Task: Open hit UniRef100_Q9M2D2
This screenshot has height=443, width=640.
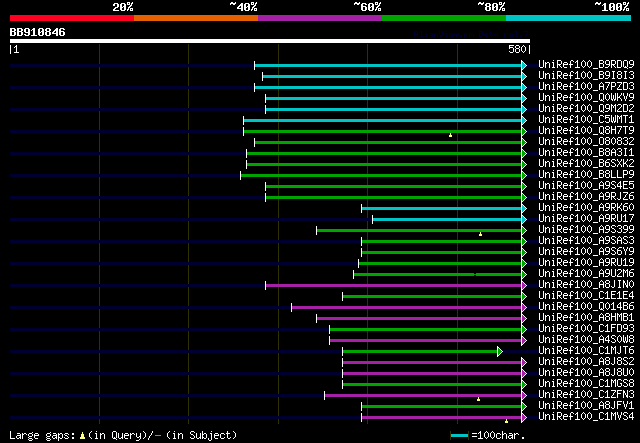Action: 586,109
